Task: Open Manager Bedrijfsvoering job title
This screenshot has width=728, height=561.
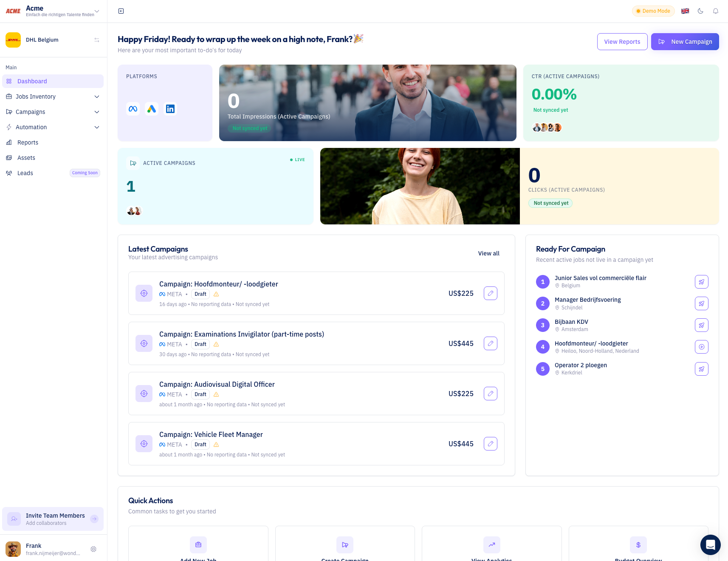Action: (x=588, y=300)
